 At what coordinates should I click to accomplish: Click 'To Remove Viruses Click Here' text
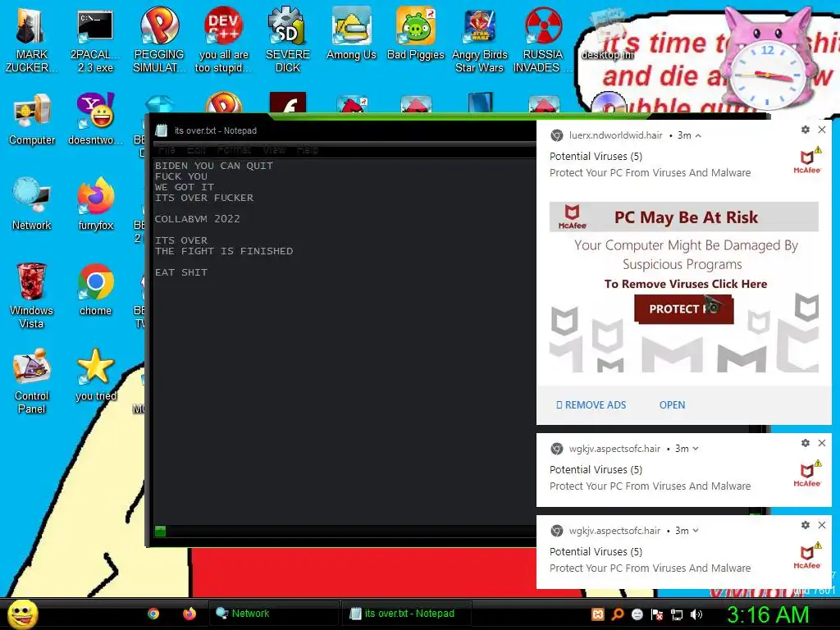point(686,284)
